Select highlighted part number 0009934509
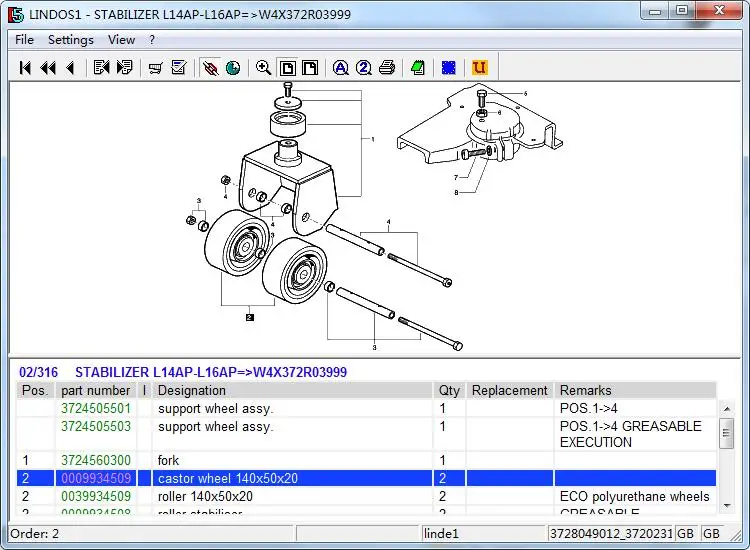The image size is (750, 550). click(96, 478)
